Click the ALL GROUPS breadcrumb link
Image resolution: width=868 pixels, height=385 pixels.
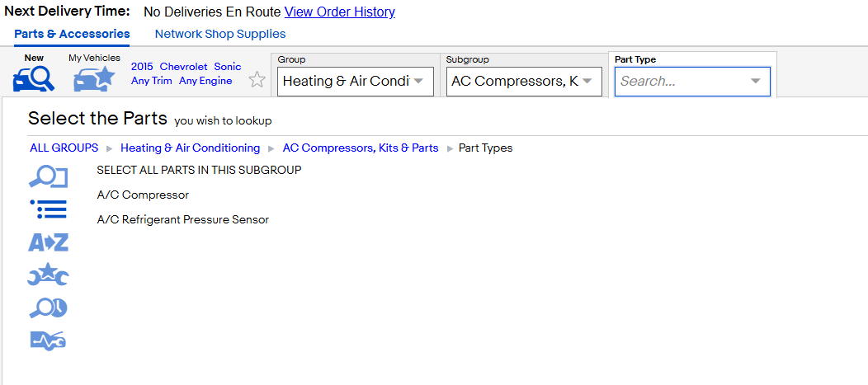tap(64, 148)
